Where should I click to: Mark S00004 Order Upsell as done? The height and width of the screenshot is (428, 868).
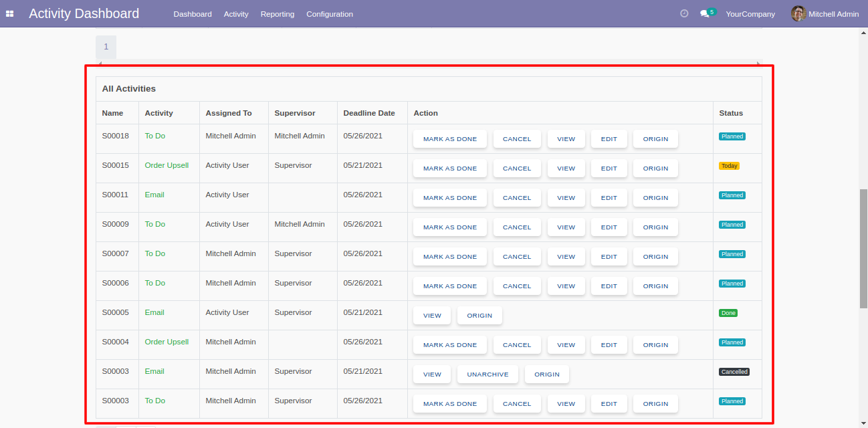[x=450, y=345]
